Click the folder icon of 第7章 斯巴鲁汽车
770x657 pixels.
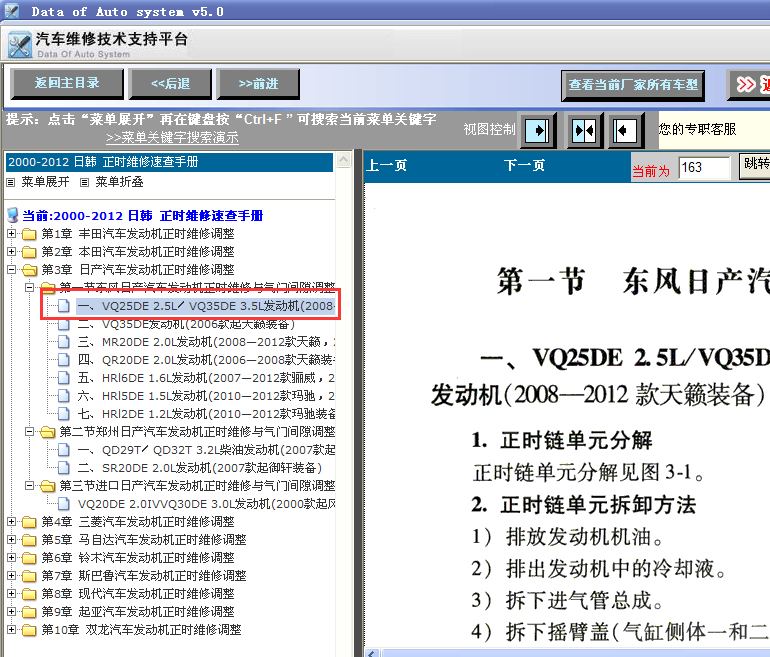pyautogui.click(x=29, y=576)
